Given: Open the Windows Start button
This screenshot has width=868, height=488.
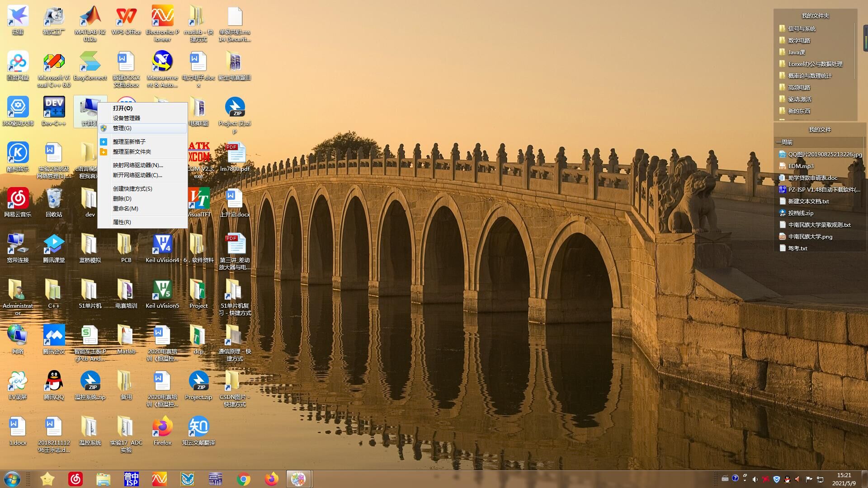Looking at the screenshot, I should coord(12,479).
